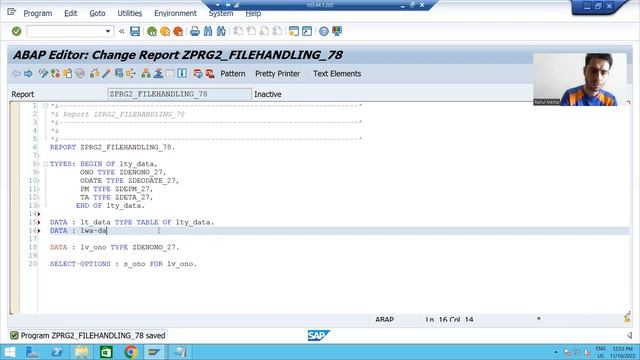
Task: Click the yellow Exit icon
Action: coord(165,31)
